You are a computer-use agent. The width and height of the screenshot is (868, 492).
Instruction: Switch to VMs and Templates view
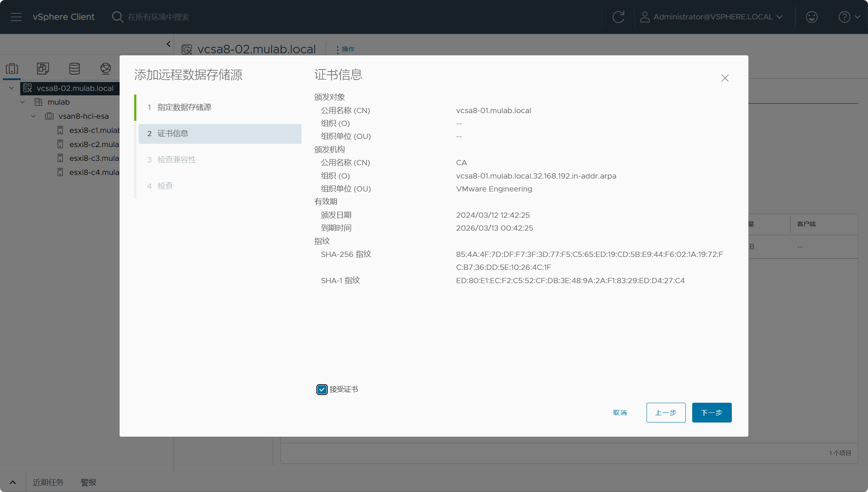tap(43, 68)
